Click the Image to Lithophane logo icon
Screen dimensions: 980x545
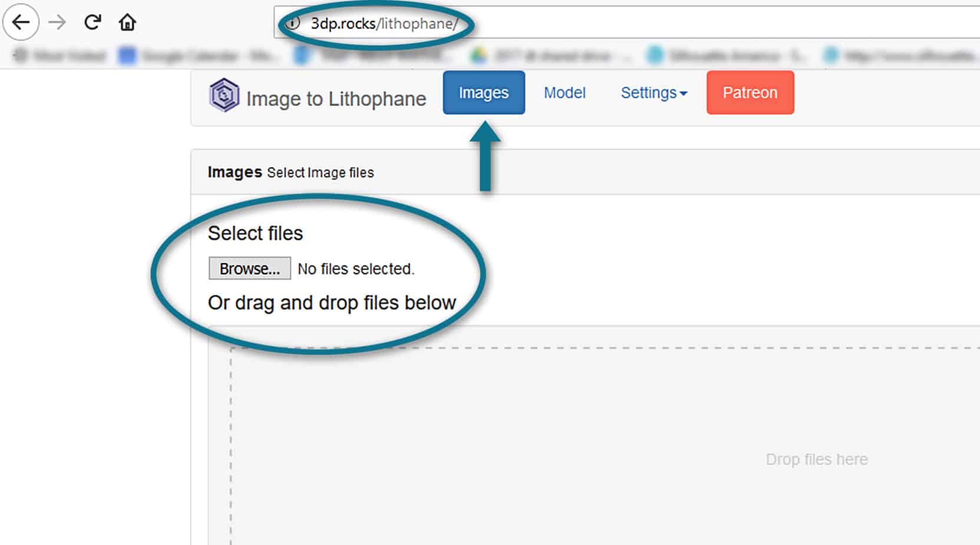[x=224, y=96]
